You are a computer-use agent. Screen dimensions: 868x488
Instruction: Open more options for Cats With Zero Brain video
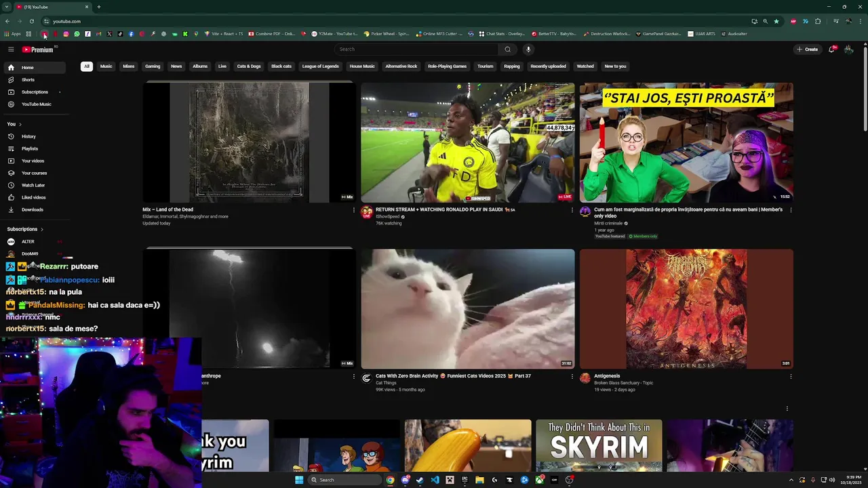click(572, 376)
